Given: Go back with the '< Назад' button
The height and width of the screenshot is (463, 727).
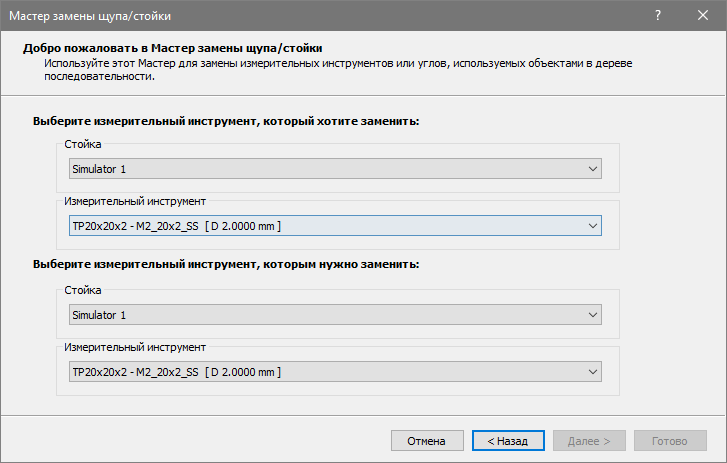Looking at the screenshot, I should (x=507, y=441).
